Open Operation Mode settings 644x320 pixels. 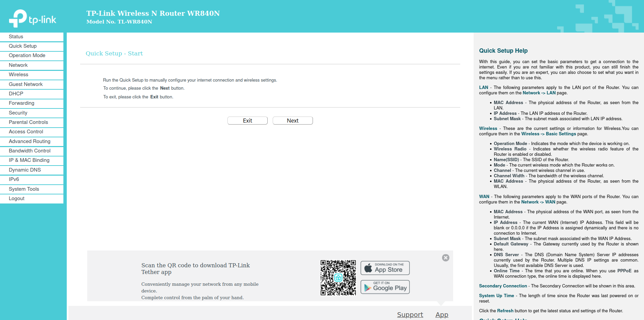point(27,55)
